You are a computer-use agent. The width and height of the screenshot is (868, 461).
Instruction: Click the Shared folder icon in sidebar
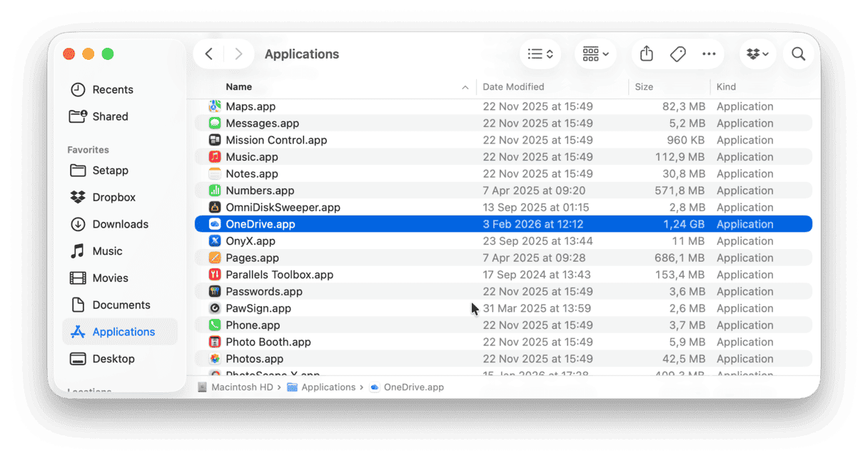point(78,116)
